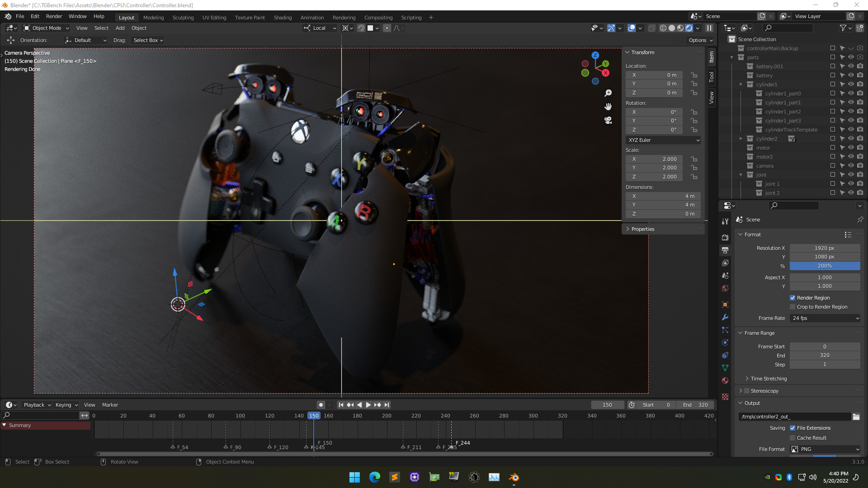Expand the cylinder2 tree item
Image resolution: width=868 pixels, height=488 pixels.
click(741, 139)
